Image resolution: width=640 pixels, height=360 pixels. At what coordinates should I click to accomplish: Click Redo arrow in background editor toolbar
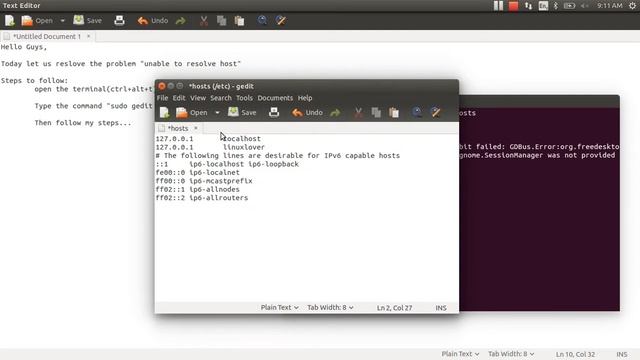pyautogui.click(x=180, y=20)
